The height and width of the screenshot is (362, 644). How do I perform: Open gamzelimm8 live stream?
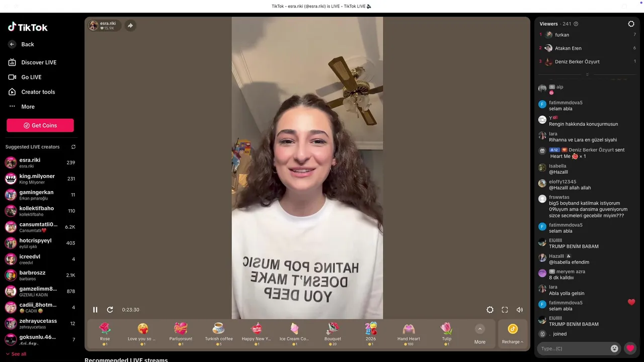click(40, 291)
